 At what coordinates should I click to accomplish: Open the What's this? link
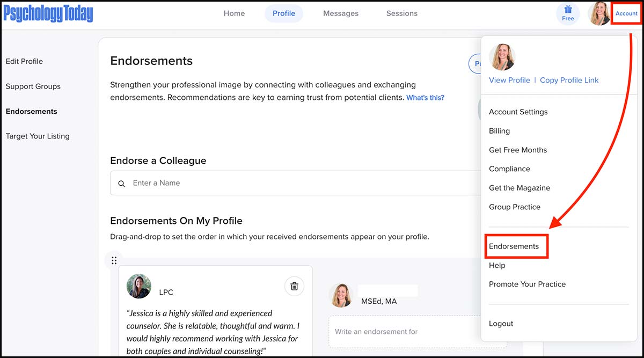[x=425, y=98]
